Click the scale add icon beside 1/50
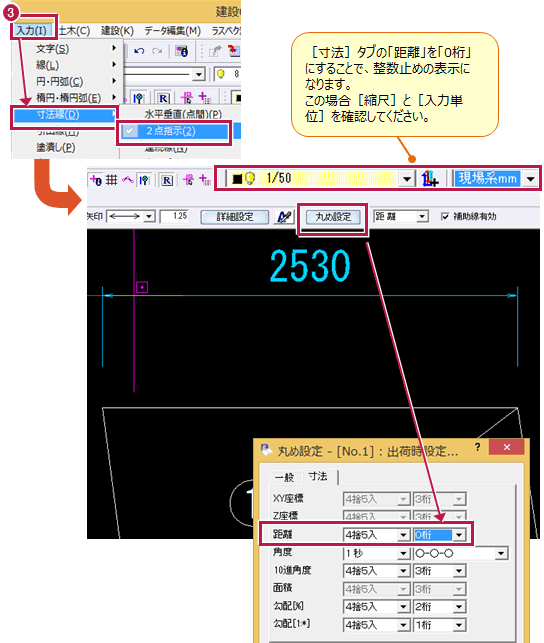This screenshot has width=544, height=643. [430, 179]
